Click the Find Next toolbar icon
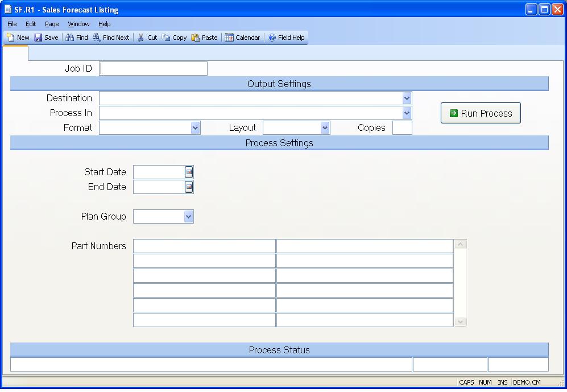Image resolution: width=567 pixels, height=392 pixels. point(97,38)
